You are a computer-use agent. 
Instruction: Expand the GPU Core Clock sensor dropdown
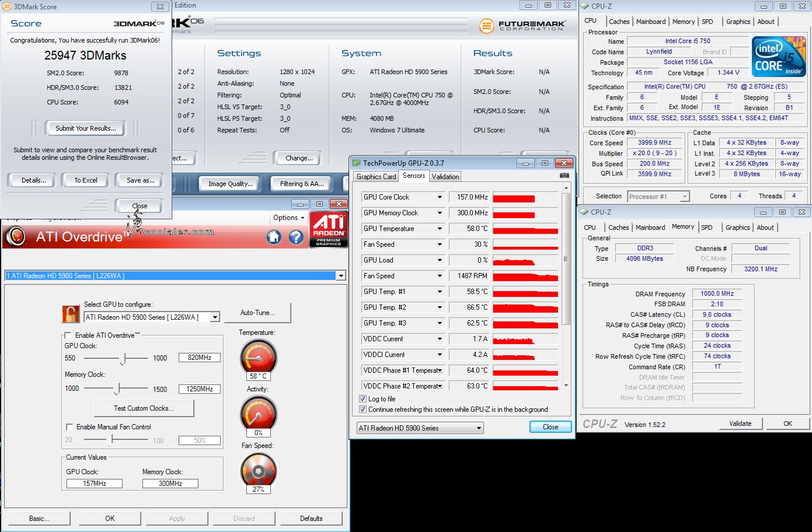click(440, 197)
